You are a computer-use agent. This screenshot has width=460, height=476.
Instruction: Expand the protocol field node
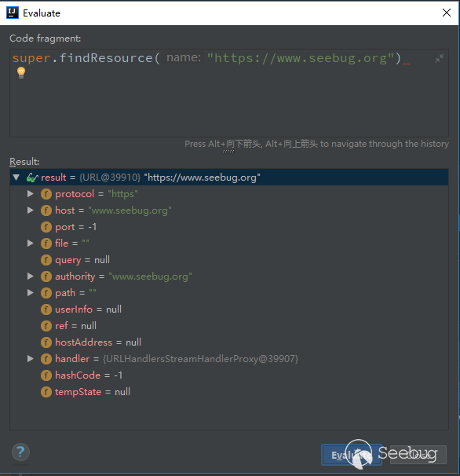[31, 194]
